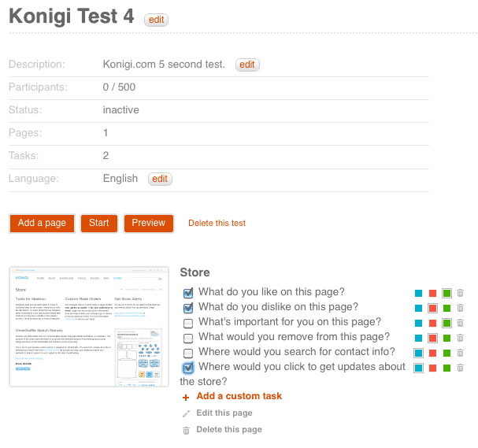Screen dimensions: 478x448
Task: Tick 'Where would you search for contact info?'
Action: coord(188,354)
